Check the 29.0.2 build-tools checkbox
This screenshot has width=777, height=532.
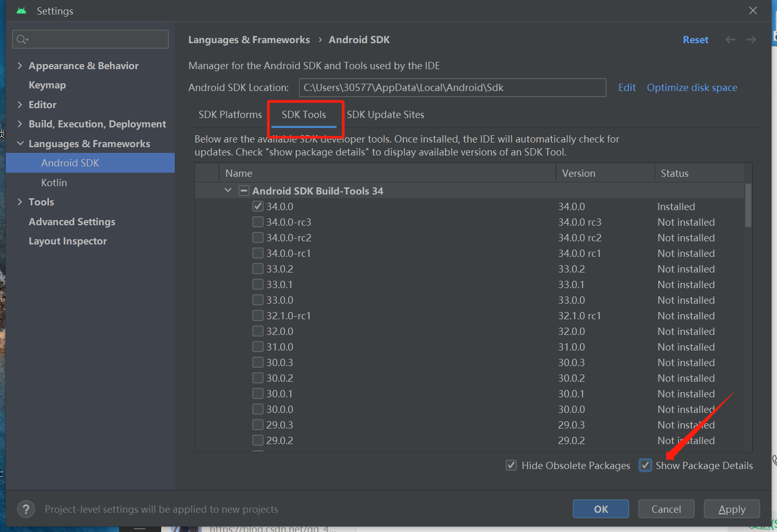[258, 440]
